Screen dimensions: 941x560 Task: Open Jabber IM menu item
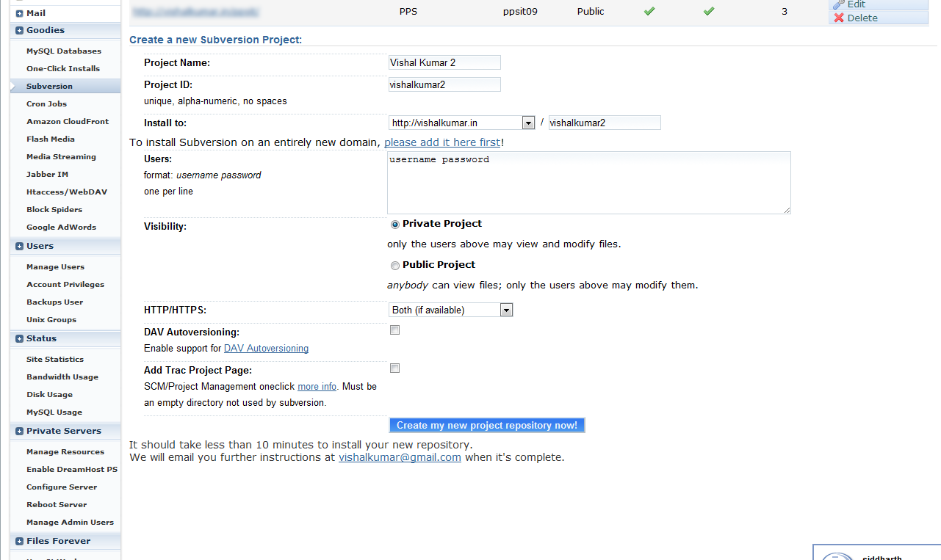point(47,174)
